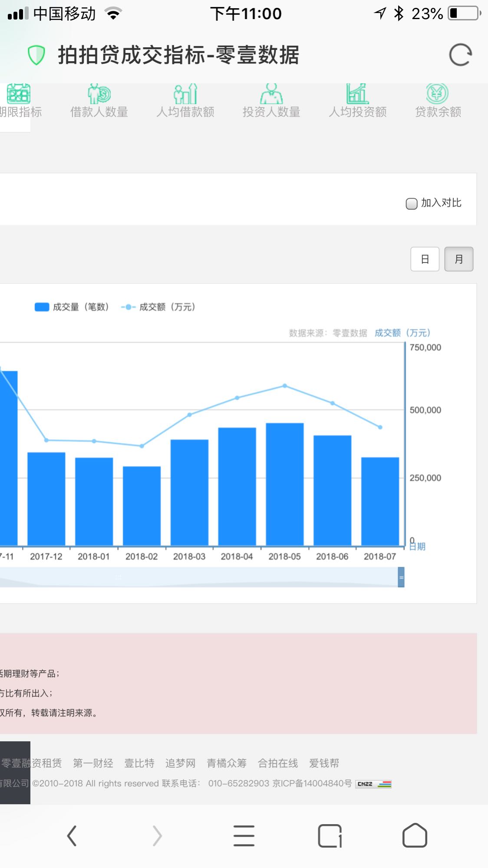488x868 pixels.
Task: Open 借款人数量 borrower count icon
Action: (x=99, y=94)
